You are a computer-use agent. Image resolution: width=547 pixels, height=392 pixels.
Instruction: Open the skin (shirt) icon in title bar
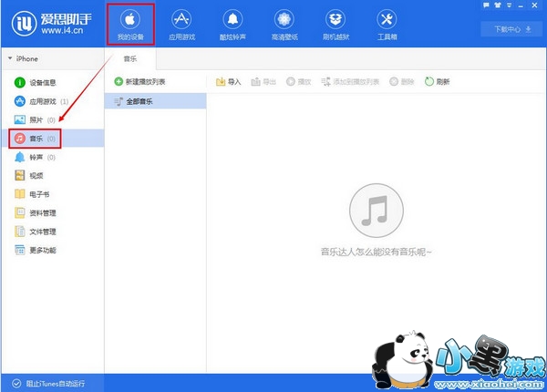point(498,5)
